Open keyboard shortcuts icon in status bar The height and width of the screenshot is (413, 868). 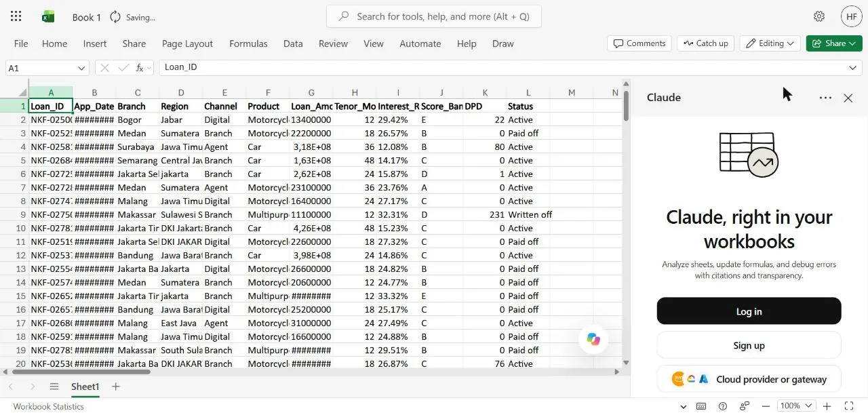pyautogui.click(x=702, y=406)
